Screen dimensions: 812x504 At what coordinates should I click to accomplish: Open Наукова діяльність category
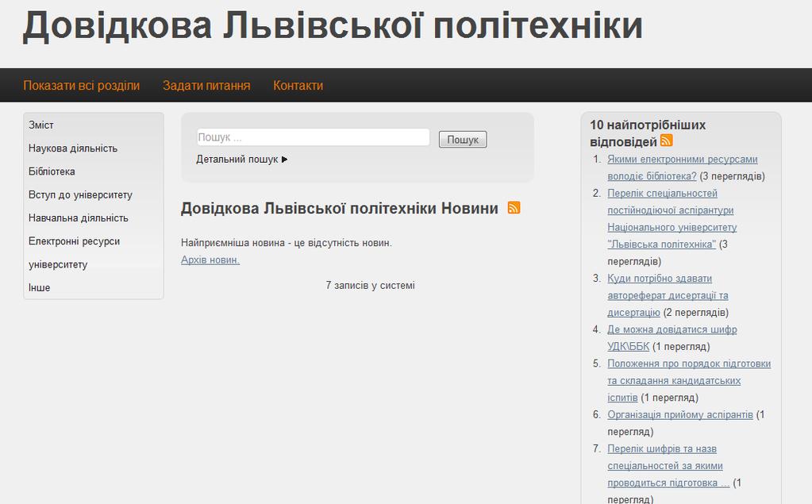coord(73,148)
